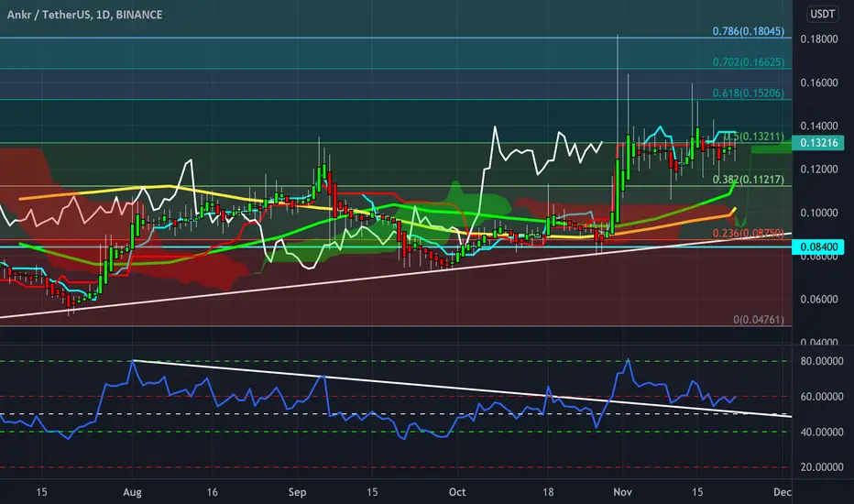Viewport: 854px width, 504px height.
Task: Select the 0.618(0.15206) Fibonacci level label
Action: click(x=749, y=93)
